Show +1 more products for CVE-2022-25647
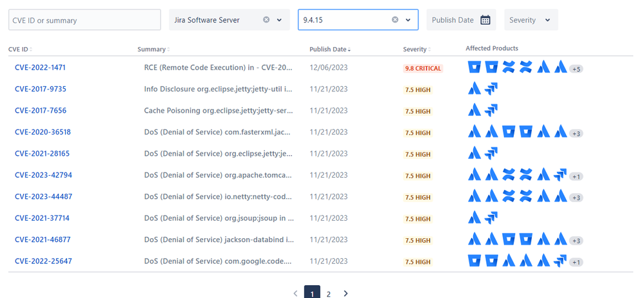The height and width of the screenshot is (298, 644). click(x=576, y=263)
